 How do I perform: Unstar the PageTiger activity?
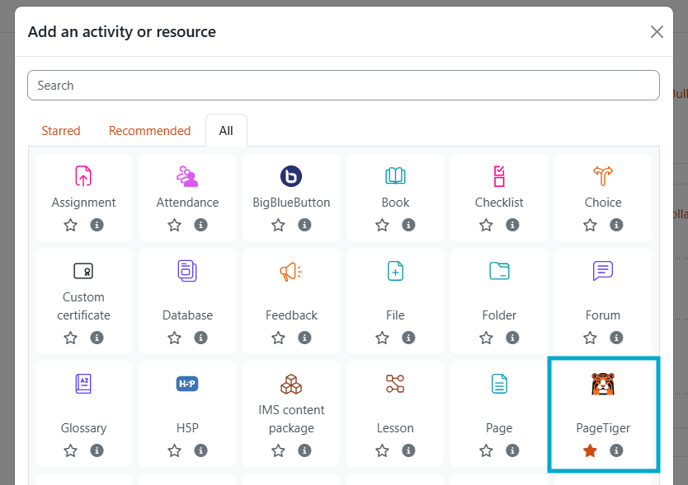coord(590,451)
